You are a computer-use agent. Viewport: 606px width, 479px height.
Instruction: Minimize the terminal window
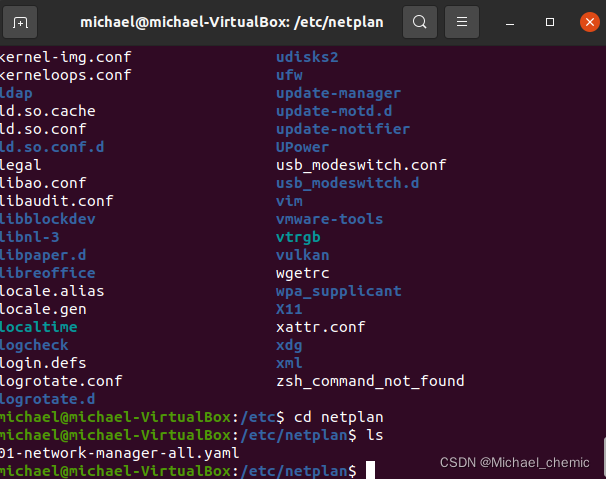510,22
